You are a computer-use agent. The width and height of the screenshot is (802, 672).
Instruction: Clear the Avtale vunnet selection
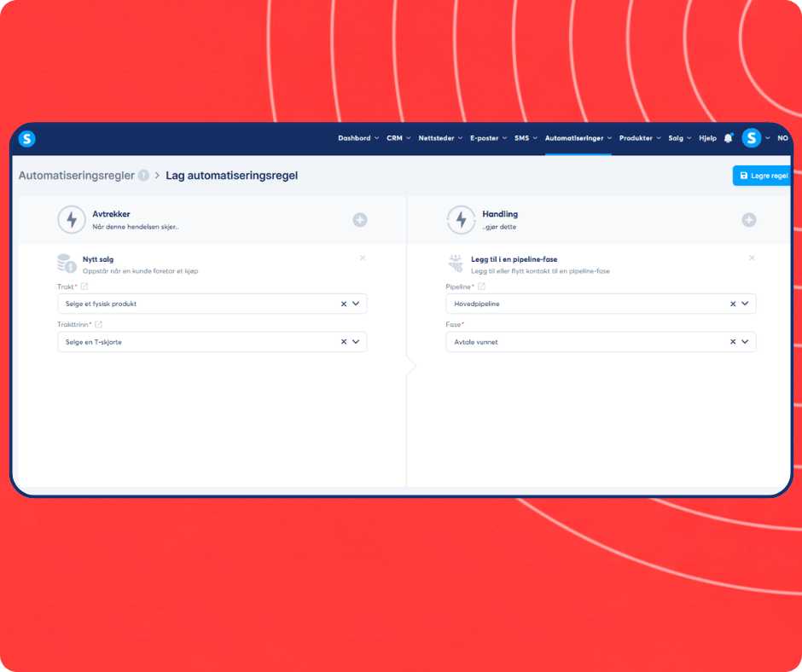tap(733, 342)
